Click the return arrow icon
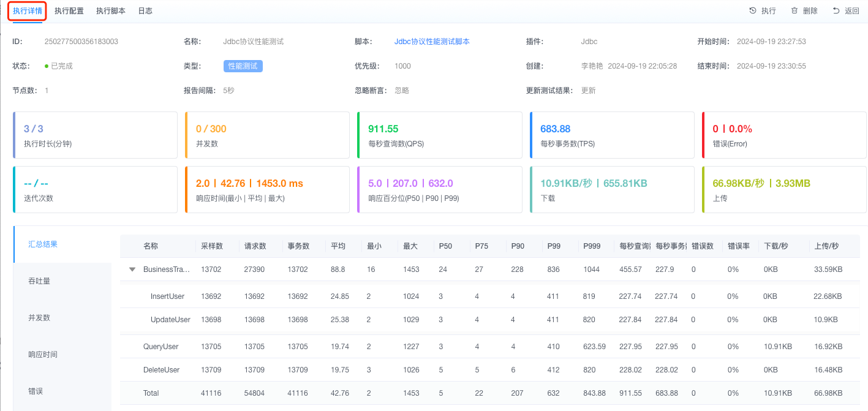 (x=836, y=11)
